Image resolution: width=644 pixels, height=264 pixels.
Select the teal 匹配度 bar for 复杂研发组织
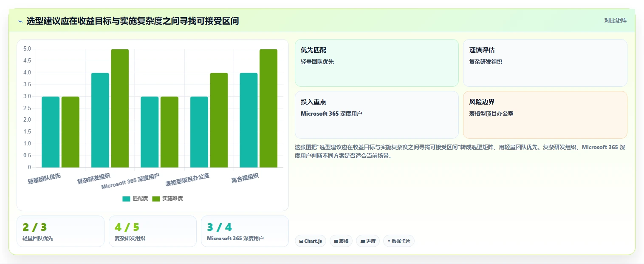point(100,120)
